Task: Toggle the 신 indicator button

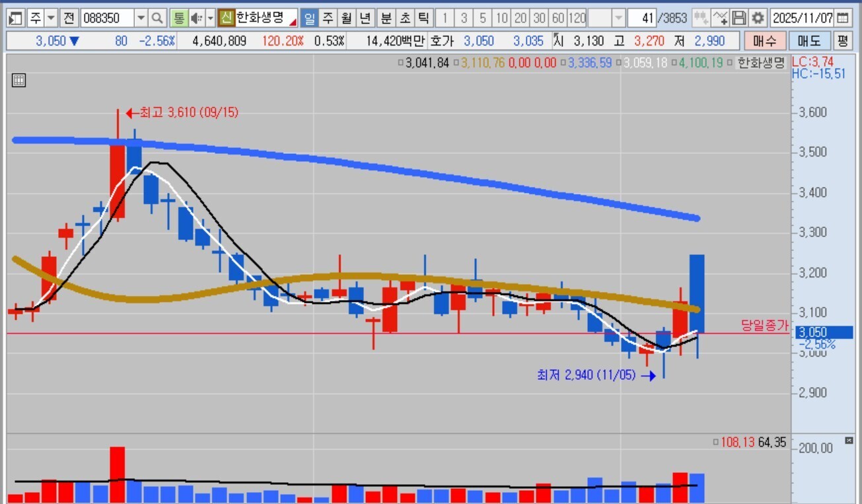Action: (227, 18)
